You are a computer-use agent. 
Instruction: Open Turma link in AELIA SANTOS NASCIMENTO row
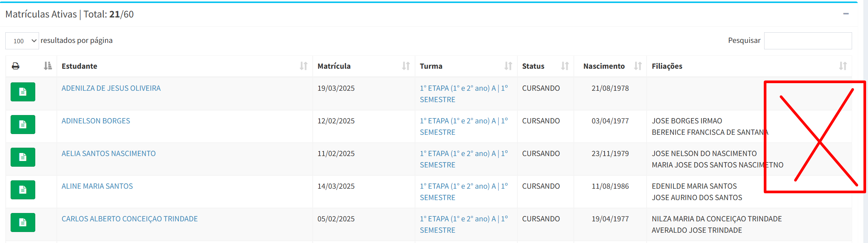click(464, 159)
